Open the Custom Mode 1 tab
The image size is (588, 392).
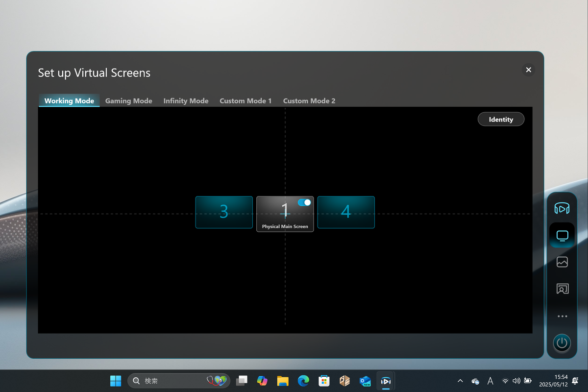click(x=245, y=101)
